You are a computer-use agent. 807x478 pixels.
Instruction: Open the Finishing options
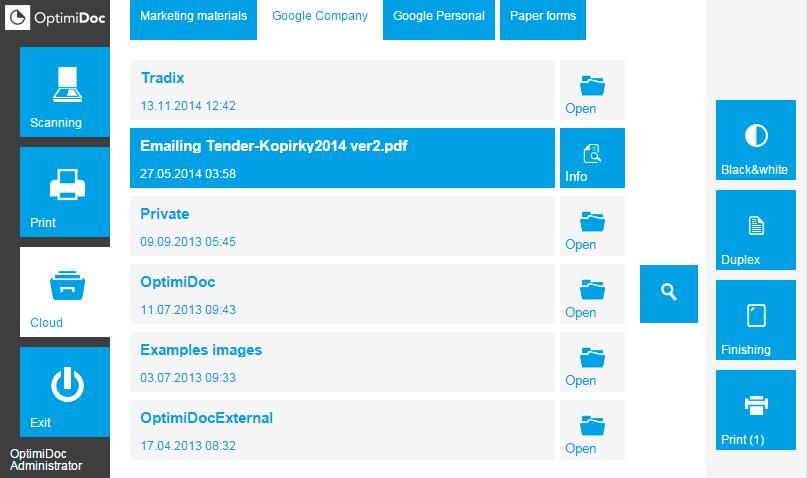756,320
